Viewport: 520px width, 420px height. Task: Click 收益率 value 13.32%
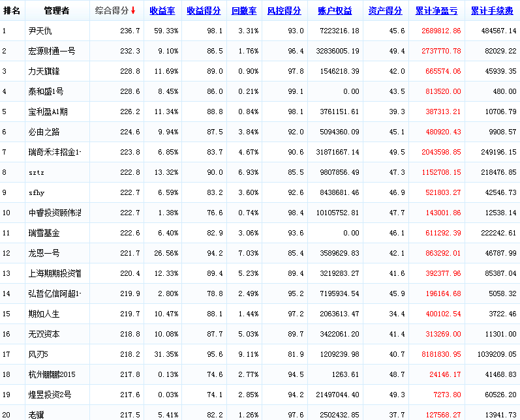click(166, 172)
